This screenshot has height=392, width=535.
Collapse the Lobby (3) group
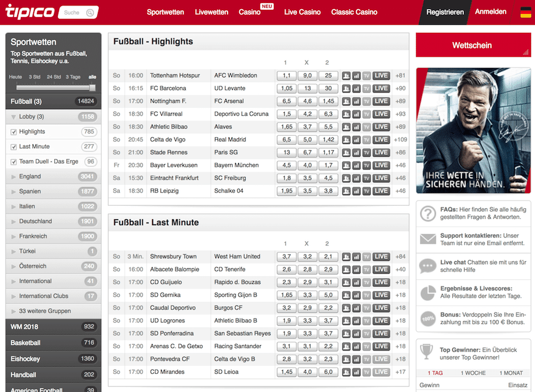[x=53, y=117]
